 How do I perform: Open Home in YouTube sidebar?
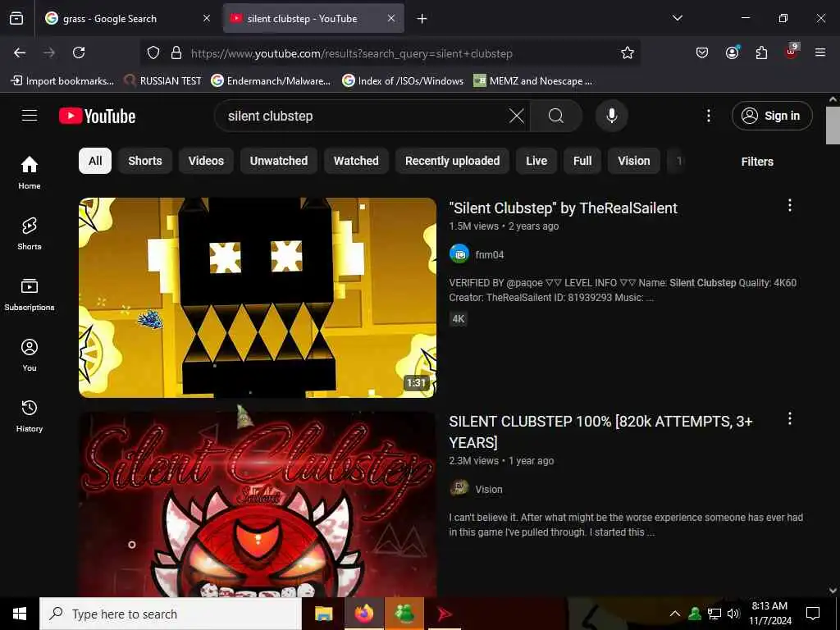pyautogui.click(x=30, y=172)
